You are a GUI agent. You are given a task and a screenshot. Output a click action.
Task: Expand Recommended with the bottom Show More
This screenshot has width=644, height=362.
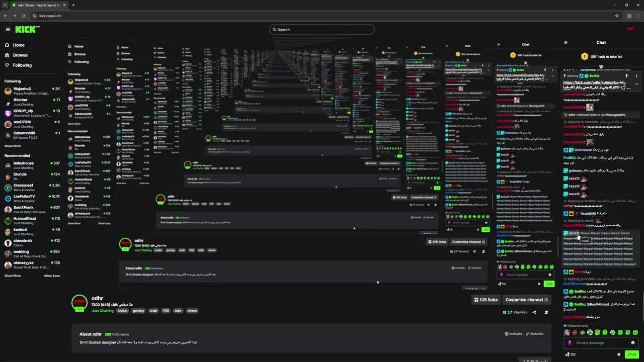pos(13,276)
